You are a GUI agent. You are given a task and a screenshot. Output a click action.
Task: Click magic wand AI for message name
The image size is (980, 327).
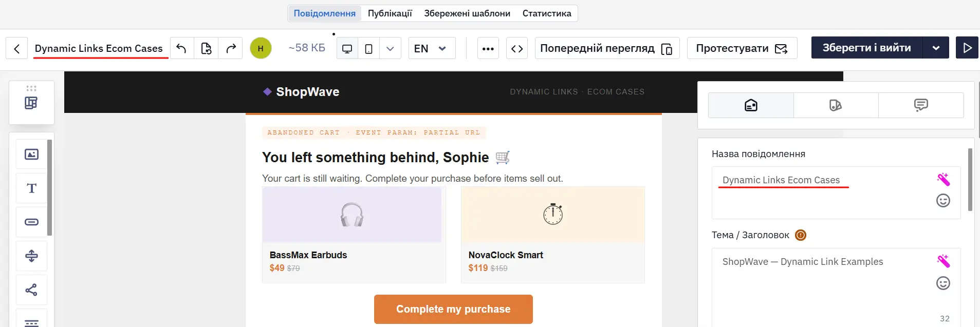coord(943,179)
